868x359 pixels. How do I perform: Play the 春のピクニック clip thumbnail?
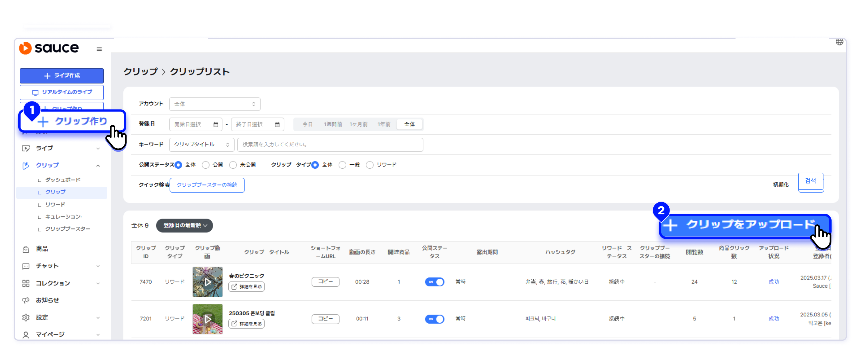[x=208, y=282]
